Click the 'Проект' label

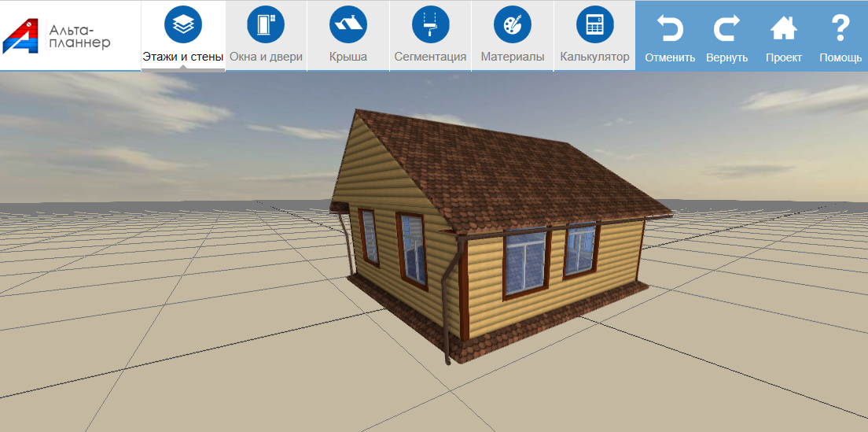pyautogui.click(x=784, y=57)
